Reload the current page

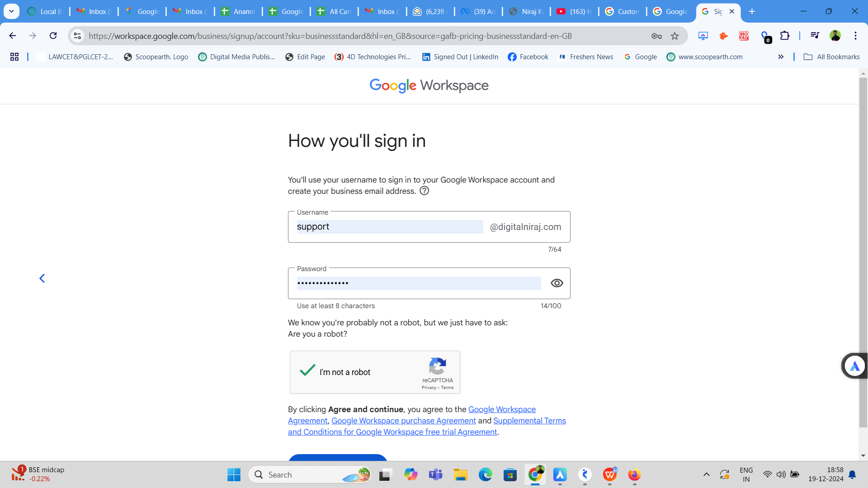point(53,36)
